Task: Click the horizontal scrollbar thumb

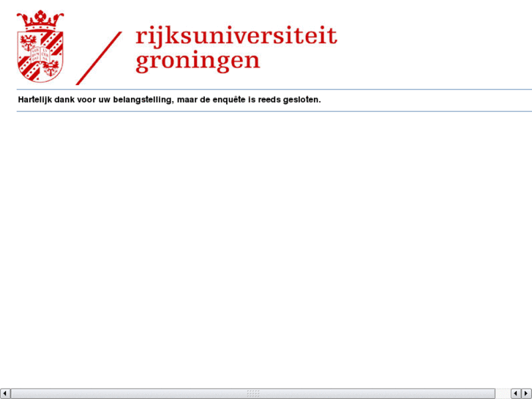Action: pyautogui.click(x=252, y=393)
